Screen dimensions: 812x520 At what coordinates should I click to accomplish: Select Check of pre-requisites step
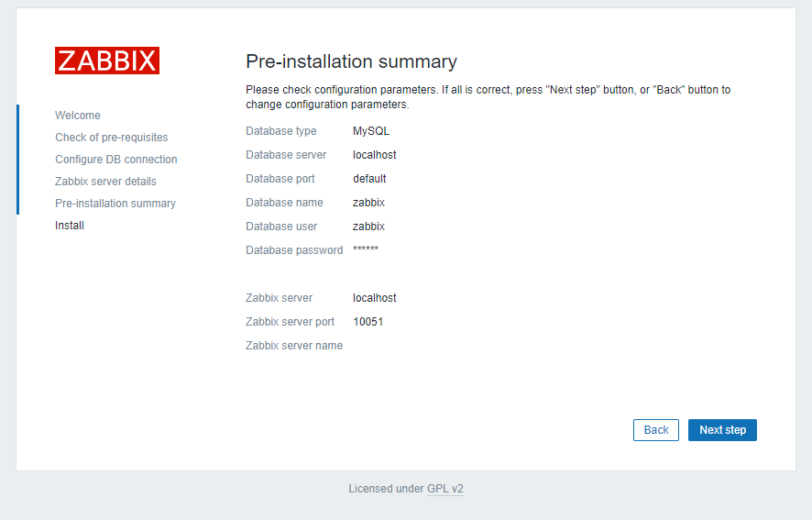tap(112, 138)
